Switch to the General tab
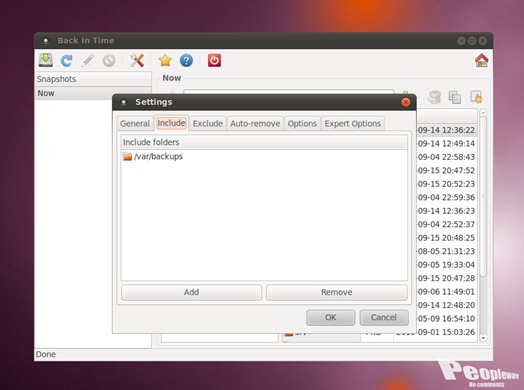 point(135,124)
